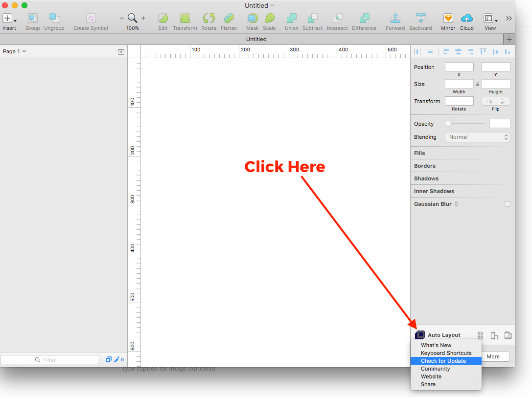
Task: Expand the Page 1 pages dropdown
Action: (x=15, y=51)
